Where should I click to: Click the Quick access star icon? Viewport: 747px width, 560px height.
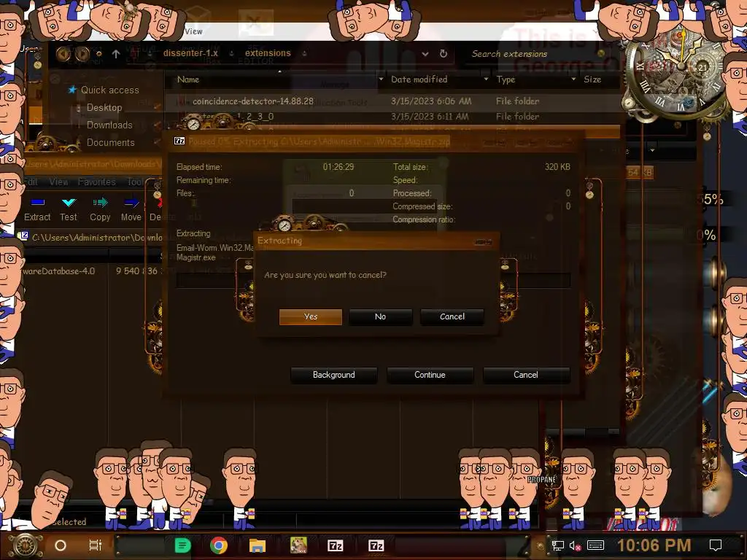pos(72,90)
